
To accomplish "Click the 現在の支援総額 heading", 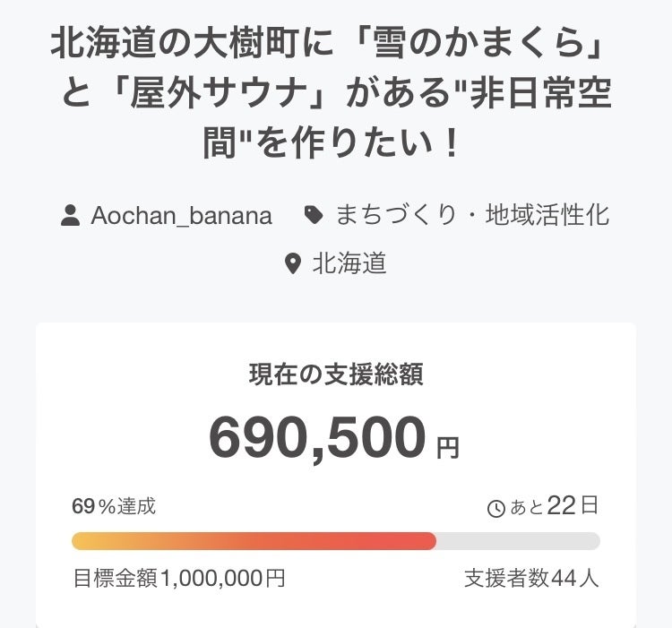I will (335, 375).
